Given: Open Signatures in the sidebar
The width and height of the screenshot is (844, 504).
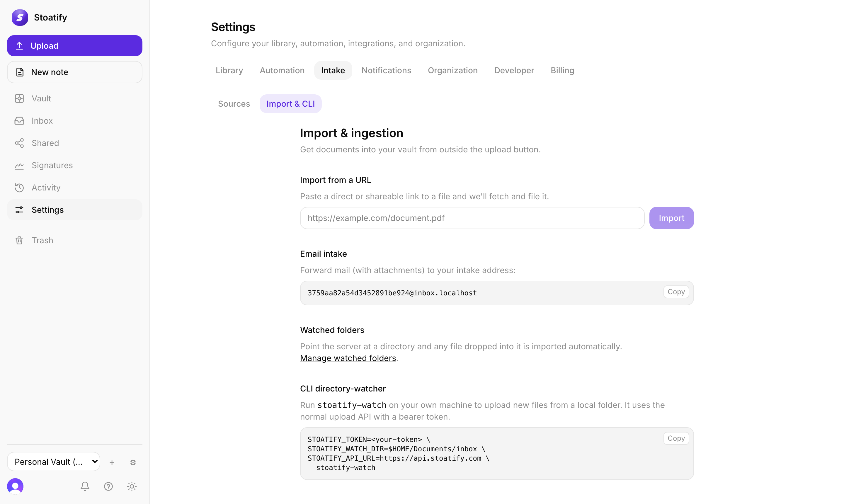Looking at the screenshot, I should tap(74, 165).
